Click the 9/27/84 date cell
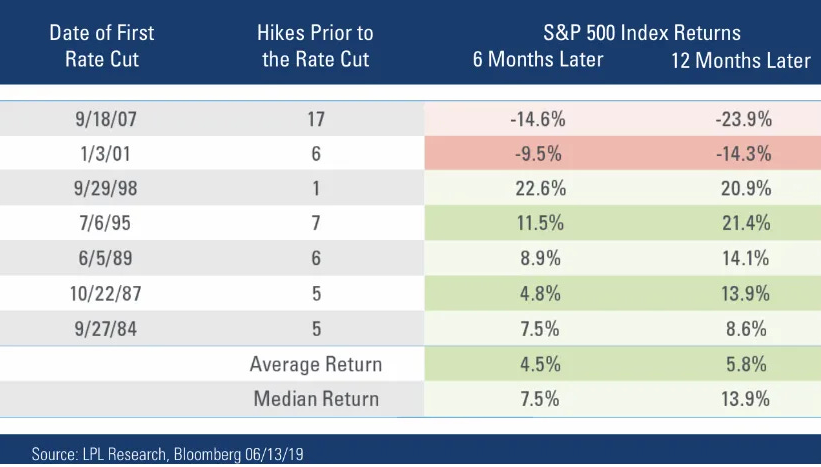This screenshot has width=821, height=467. (106, 329)
